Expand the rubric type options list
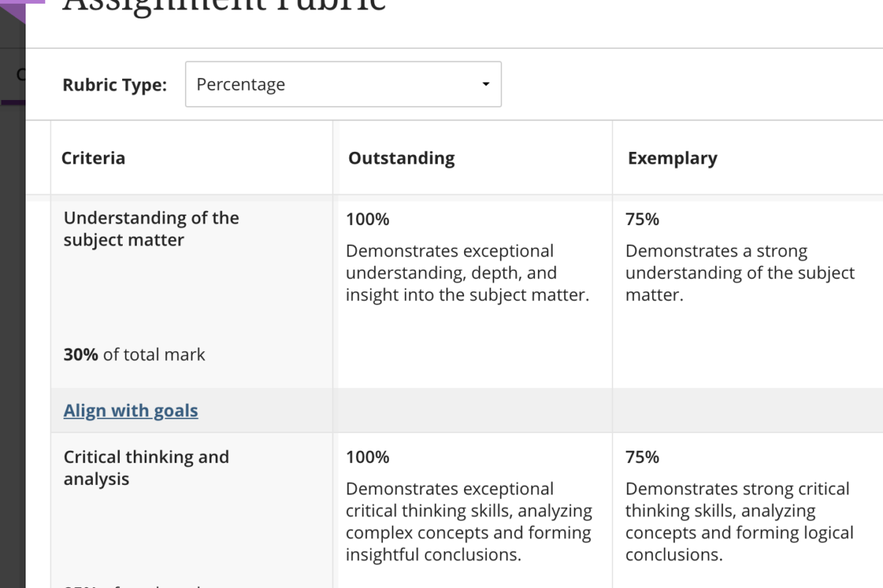Viewport: 883px width, 588px height. [x=343, y=84]
